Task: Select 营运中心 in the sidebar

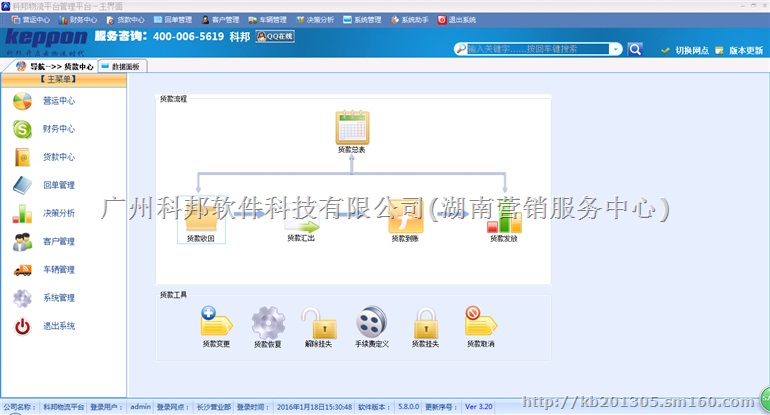Action: point(58,101)
